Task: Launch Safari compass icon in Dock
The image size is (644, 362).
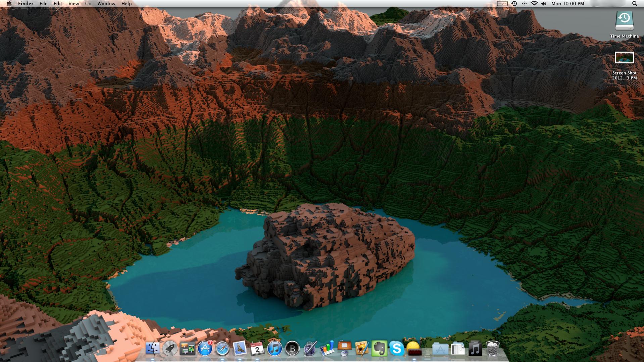Action: click(x=222, y=349)
